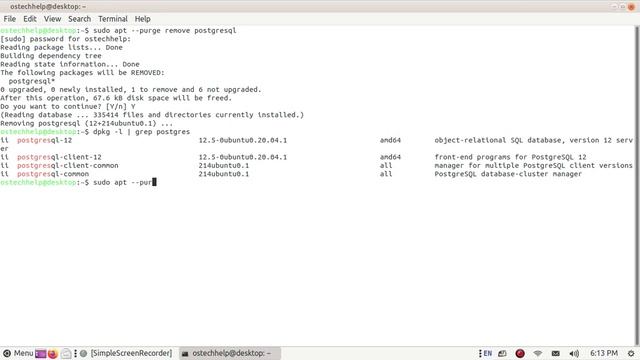
Task: Click the line 'Building dependency tree'
Action: pyautogui.click(x=51, y=56)
